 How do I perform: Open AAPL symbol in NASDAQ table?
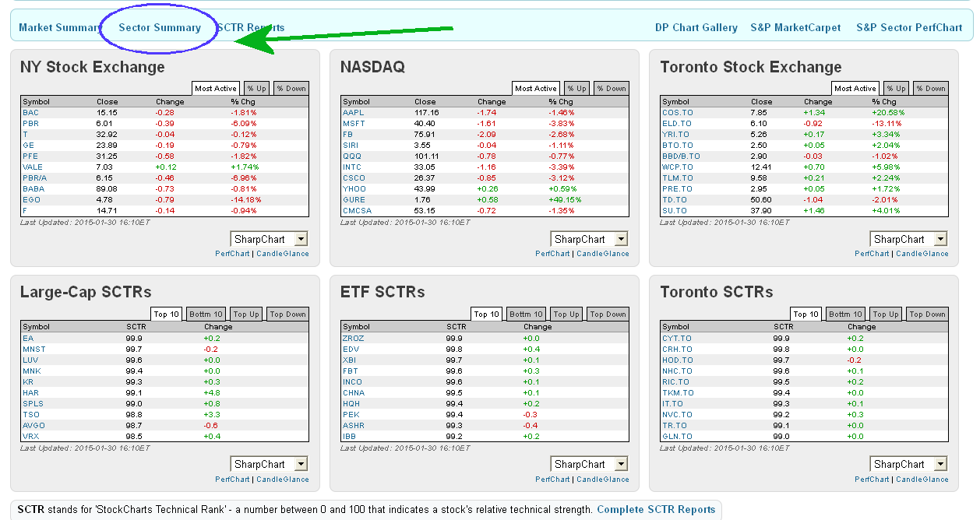tap(353, 113)
